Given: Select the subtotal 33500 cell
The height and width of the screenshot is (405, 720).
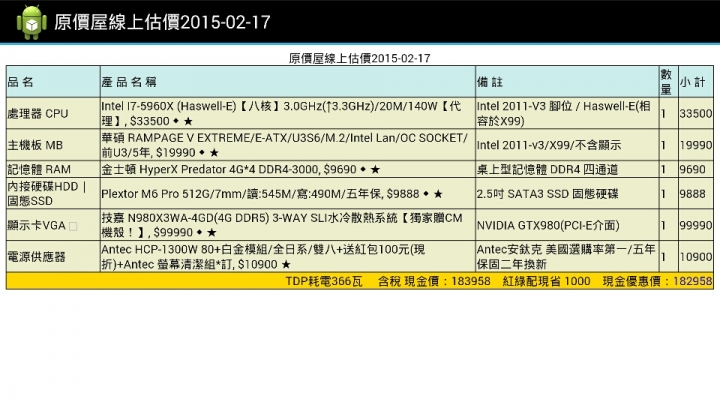Looking at the screenshot, I should tap(696, 113).
